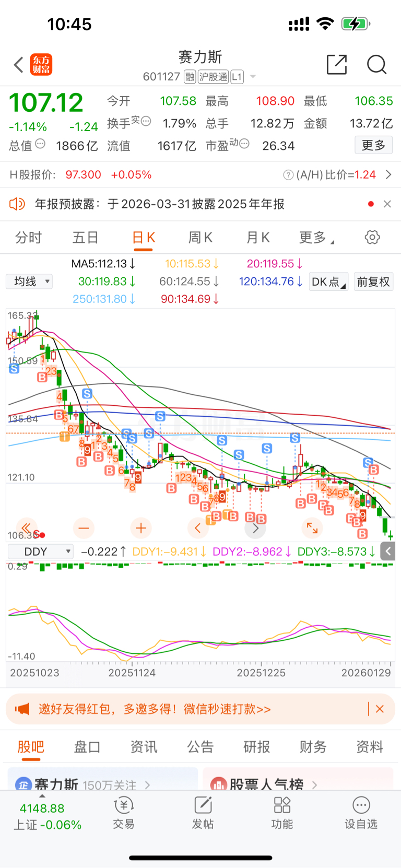Image resolution: width=401 pixels, height=868 pixels.
Task: Tap the 融 margin tag icon
Action: 190,77
